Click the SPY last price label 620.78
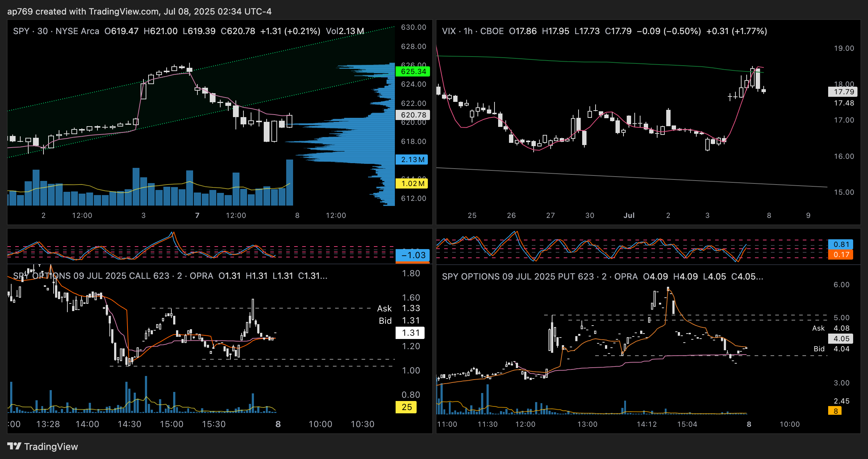Image resolution: width=868 pixels, height=459 pixels. (413, 115)
